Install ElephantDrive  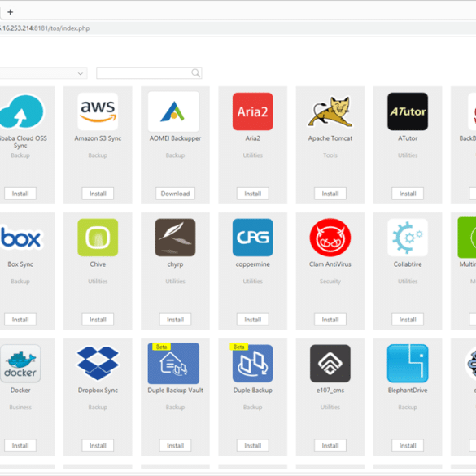(408, 446)
